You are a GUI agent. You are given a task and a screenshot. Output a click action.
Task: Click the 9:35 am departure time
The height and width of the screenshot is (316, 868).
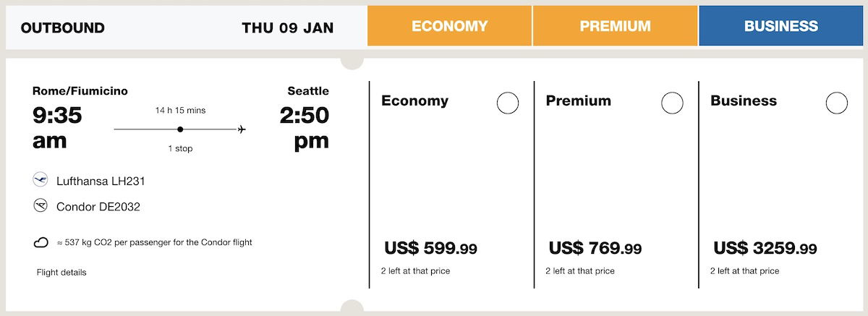[57, 128]
